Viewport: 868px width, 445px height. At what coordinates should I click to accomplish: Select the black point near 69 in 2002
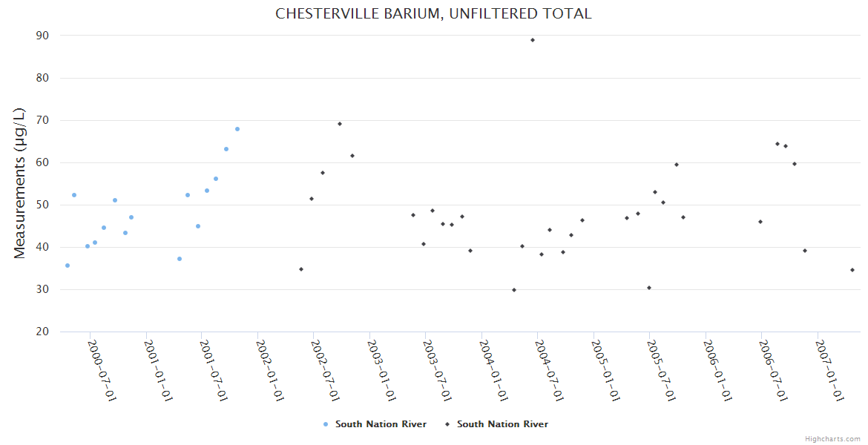tap(340, 124)
